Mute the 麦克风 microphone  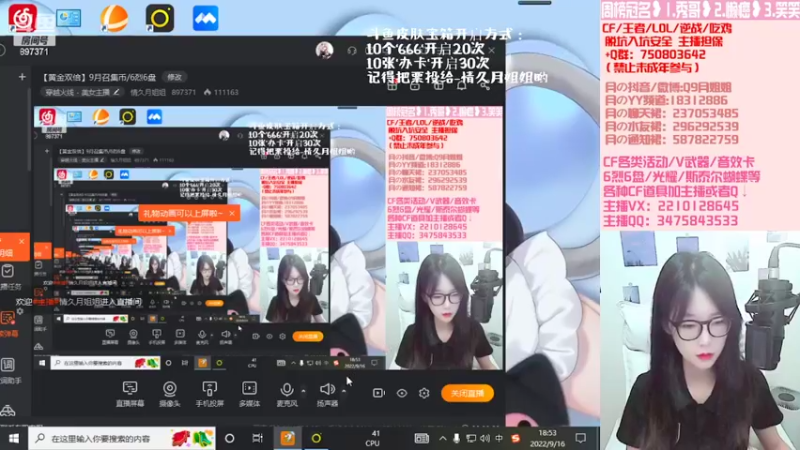[x=287, y=394]
